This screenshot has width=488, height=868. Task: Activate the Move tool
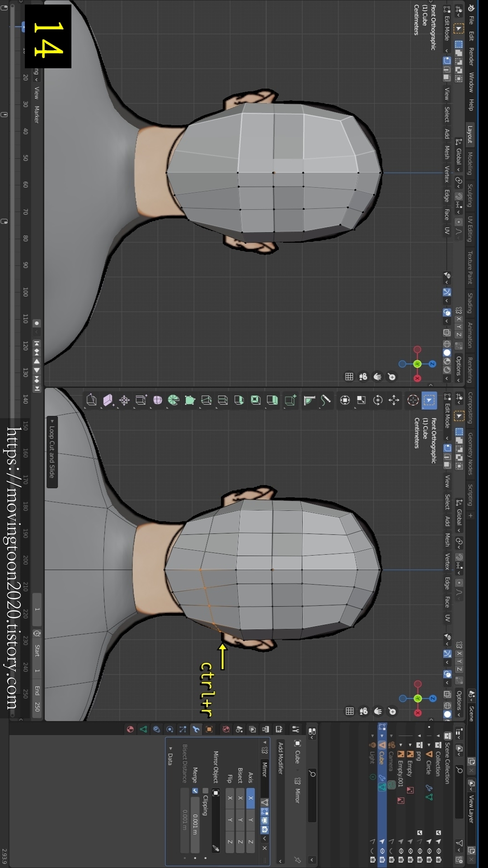[x=394, y=400]
